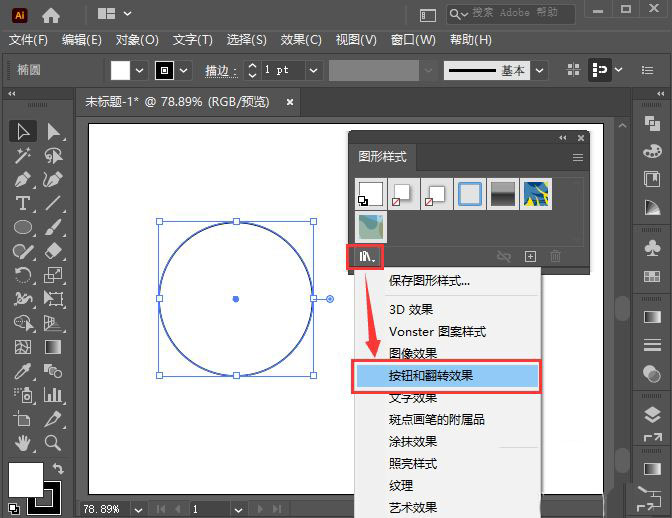Open the graphic styles library menu icon
672x518 pixels.
366,257
